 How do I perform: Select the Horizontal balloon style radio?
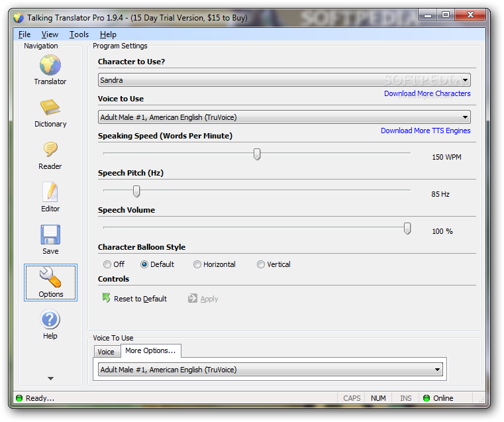[x=197, y=264]
